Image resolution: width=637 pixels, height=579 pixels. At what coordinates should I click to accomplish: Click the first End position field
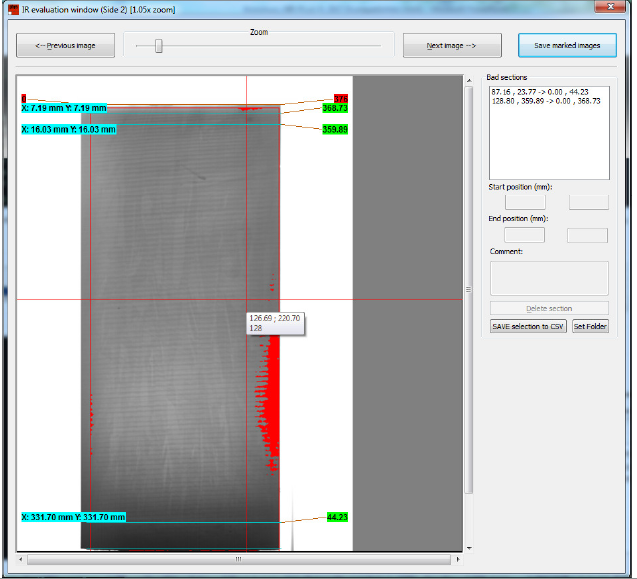click(517, 235)
